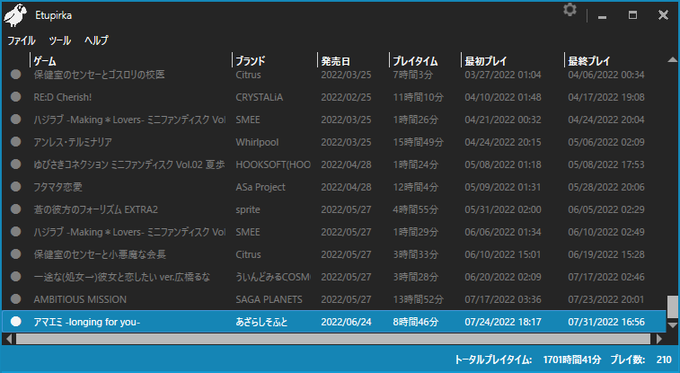The image size is (680, 373).
Task: Select the AMBITIOUS MISSION game title
Action: 80,299
